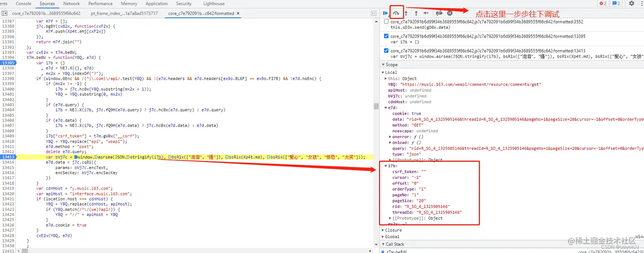Step into next function call
Image resolution: width=644 pixels, height=253 pixels.
406,13
